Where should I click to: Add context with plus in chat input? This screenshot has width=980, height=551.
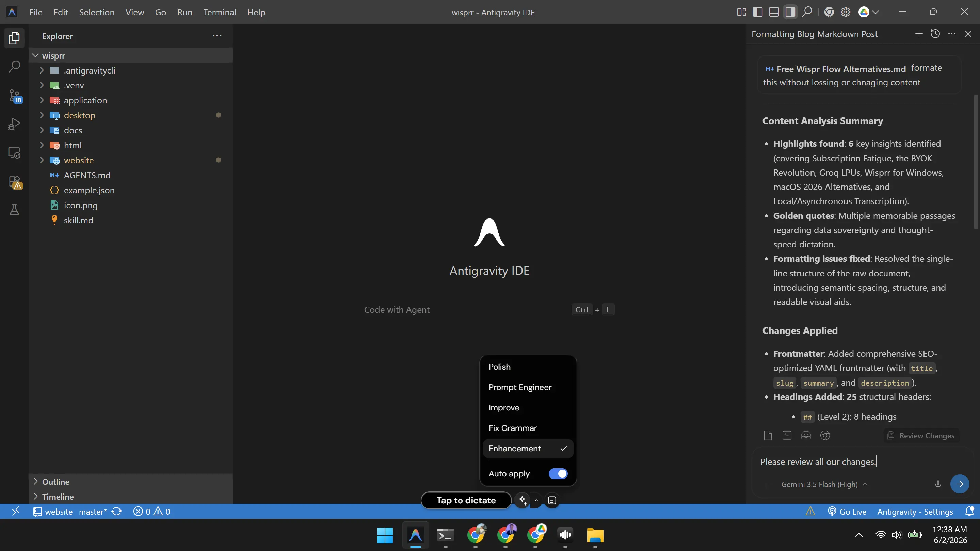tap(766, 484)
